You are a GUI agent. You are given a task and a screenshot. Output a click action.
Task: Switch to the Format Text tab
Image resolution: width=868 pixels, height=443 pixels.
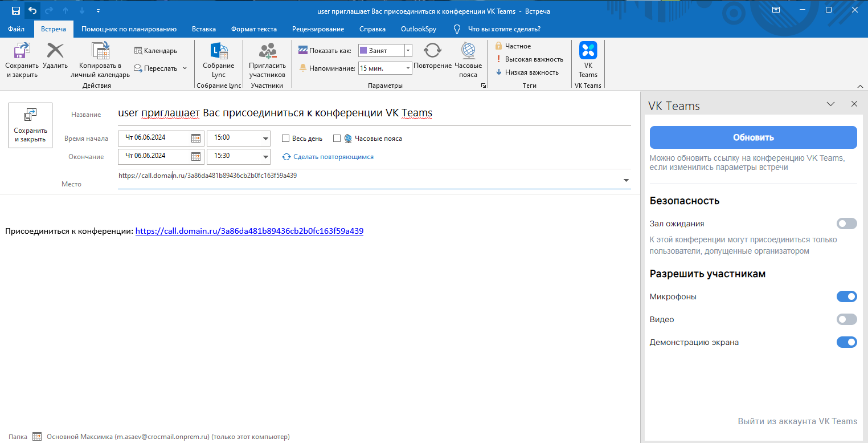pos(253,29)
